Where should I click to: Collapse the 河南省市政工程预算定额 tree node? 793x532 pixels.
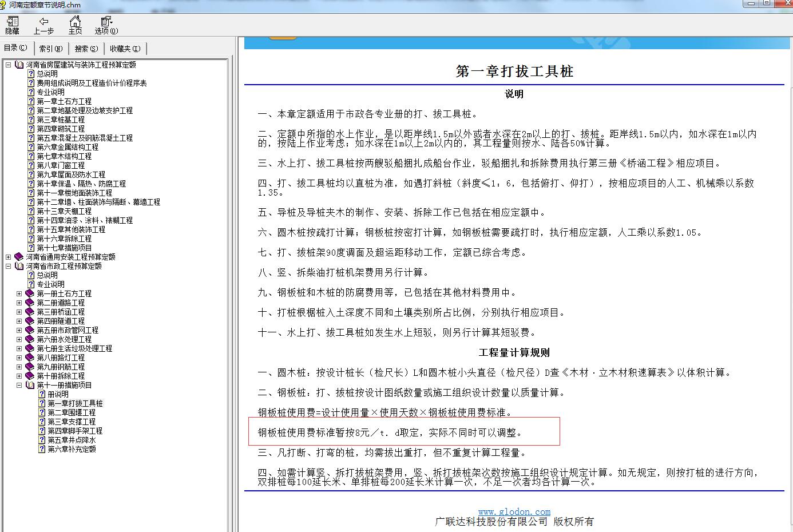(x=9, y=266)
